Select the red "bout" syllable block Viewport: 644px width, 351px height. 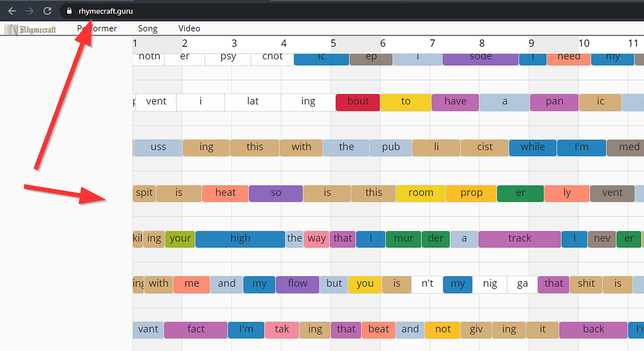(x=357, y=102)
